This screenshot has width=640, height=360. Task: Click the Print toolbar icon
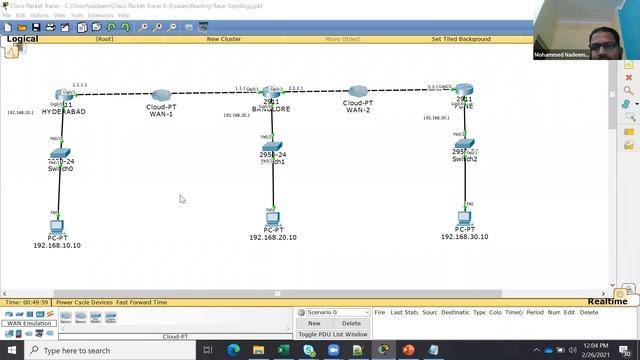coord(50,27)
